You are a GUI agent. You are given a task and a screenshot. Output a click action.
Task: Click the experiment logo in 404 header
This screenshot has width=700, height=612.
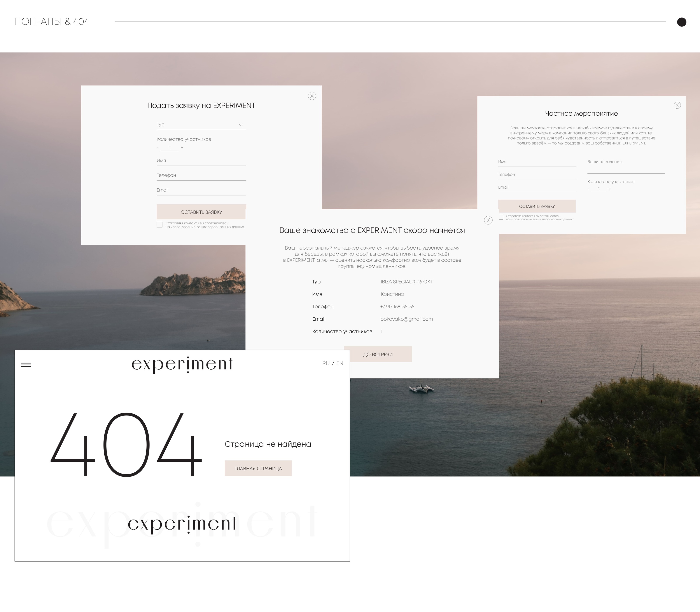(x=182, y=364)
